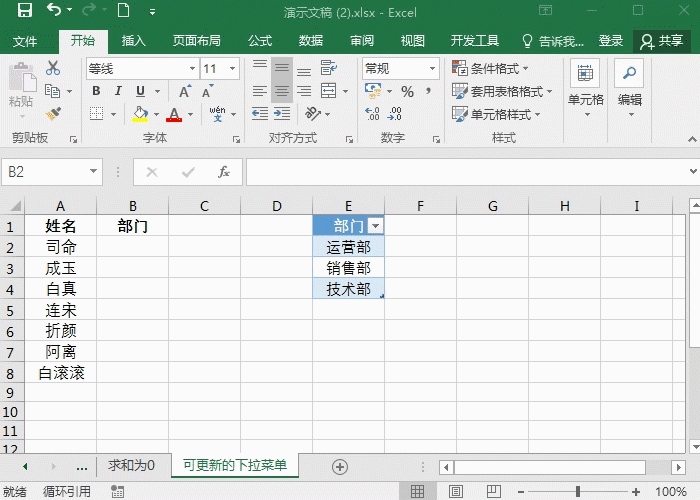
Task: Click the Merge and Center icon
Action: pyautogui.click(x=329, y=91)
